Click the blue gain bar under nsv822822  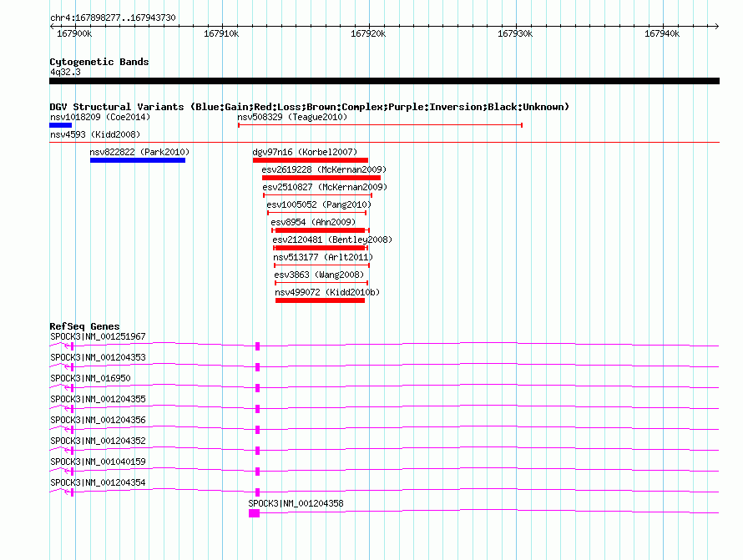click(138, 160)
